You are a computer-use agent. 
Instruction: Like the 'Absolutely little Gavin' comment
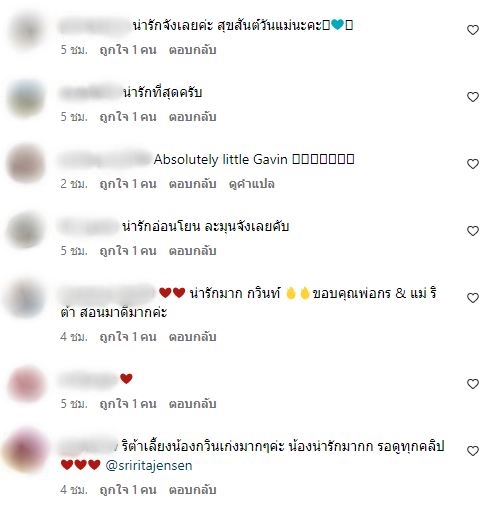click(472, 164)
